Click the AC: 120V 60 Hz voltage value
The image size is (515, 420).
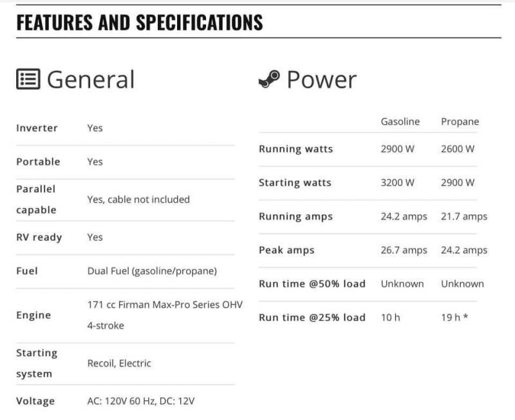click(141, 401)
